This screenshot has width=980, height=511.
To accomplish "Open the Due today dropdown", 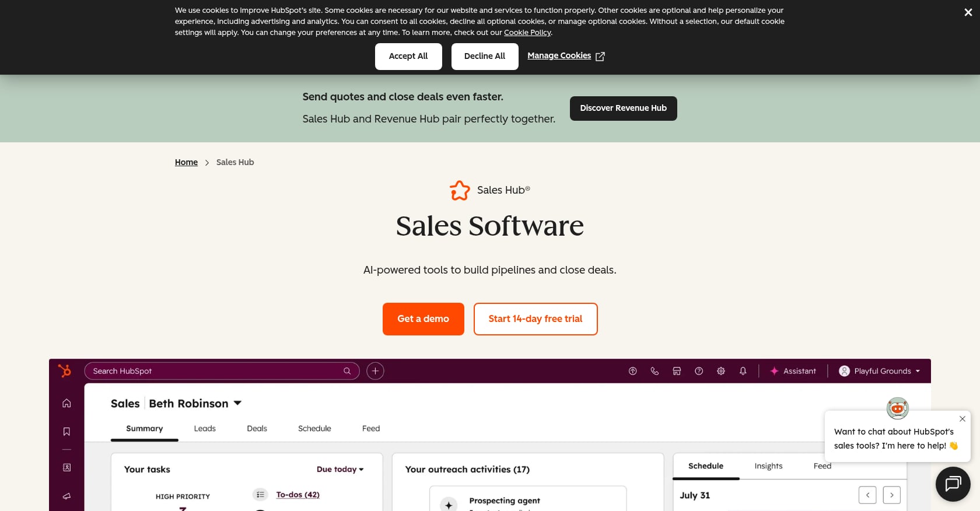I will (x=340, y=470).
